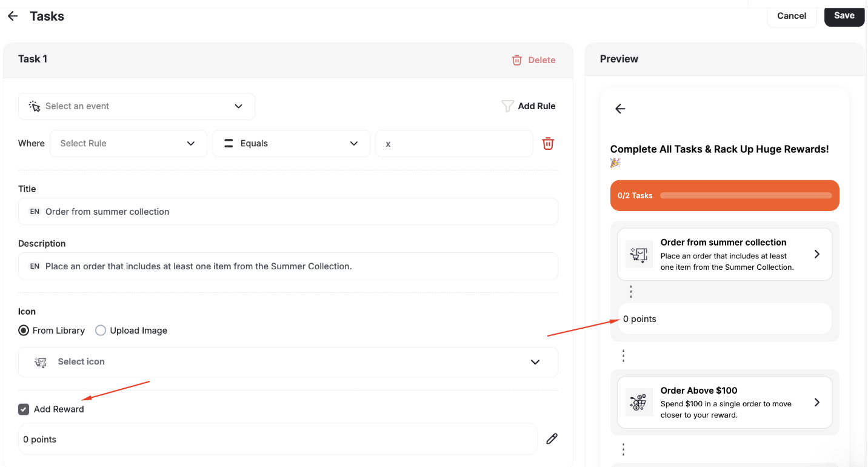Click the 0/2 Tasks progress bar
The height and width of the screenshot is (467, 868).
tap(725, 195)
